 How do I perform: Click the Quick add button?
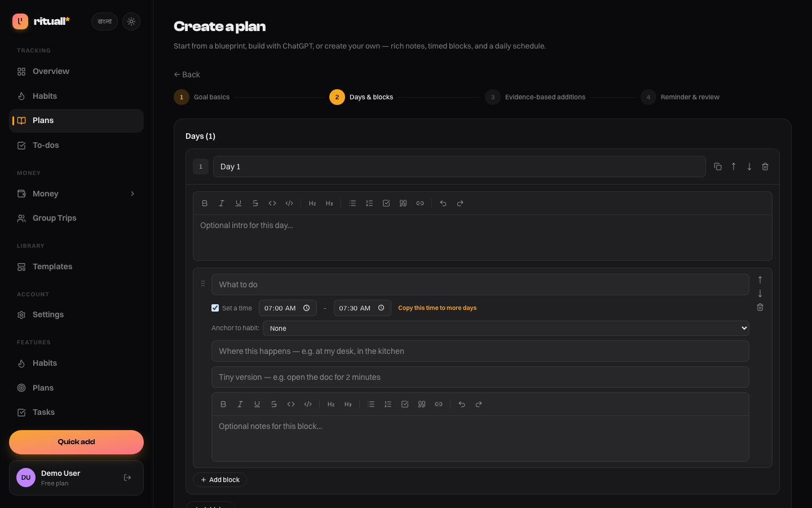pyautogui.click(x=76, y=442)
